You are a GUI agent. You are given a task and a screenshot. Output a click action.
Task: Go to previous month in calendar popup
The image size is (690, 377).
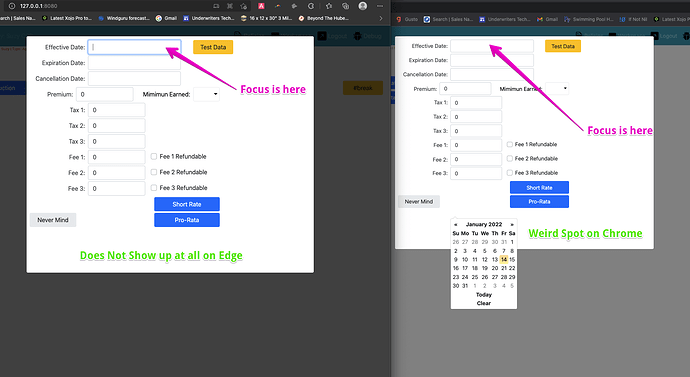point(455,224)
